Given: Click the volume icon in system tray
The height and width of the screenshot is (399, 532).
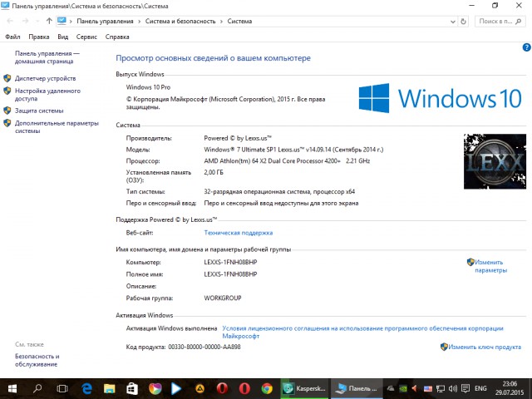Looking at the screenshot, I should coord(452,388).
